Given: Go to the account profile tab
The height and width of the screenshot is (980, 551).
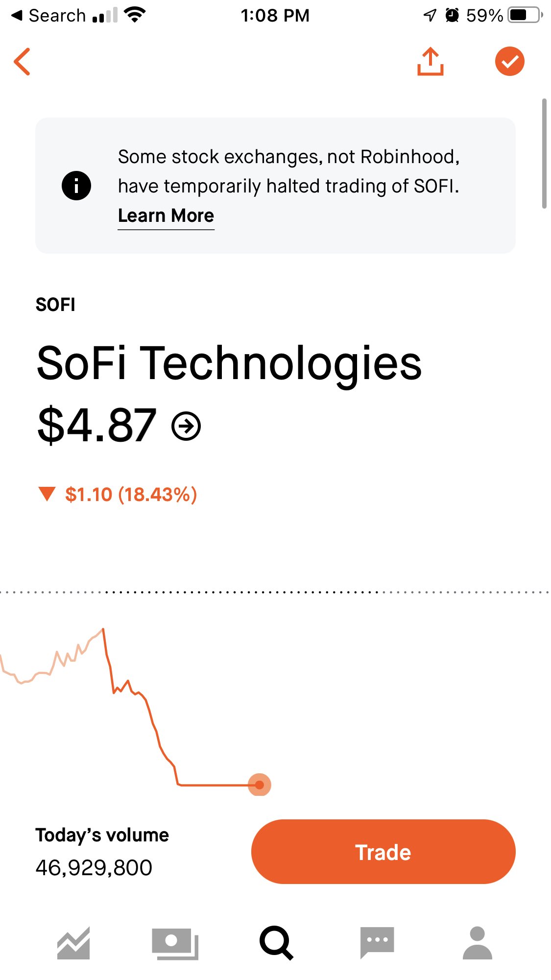Looking at the screenshot, I should pyautogui.click(x=477, y=943).
